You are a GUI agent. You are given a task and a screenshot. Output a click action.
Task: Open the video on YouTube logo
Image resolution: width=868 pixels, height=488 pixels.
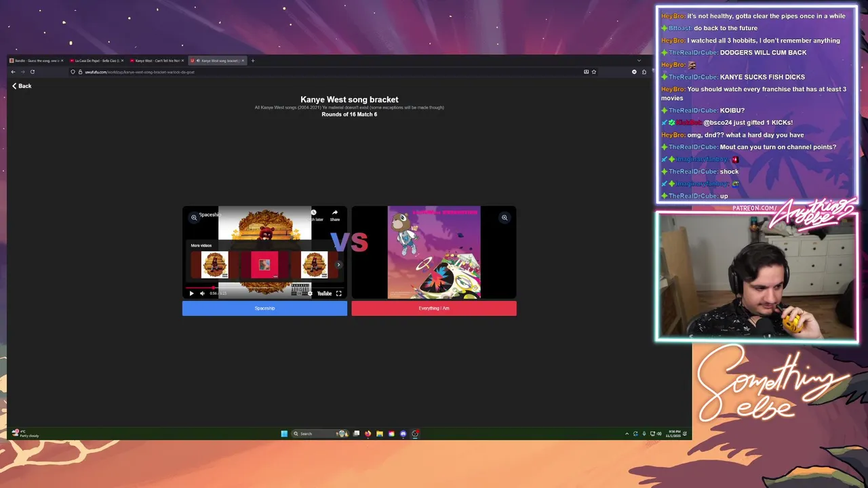pos(324,293)
